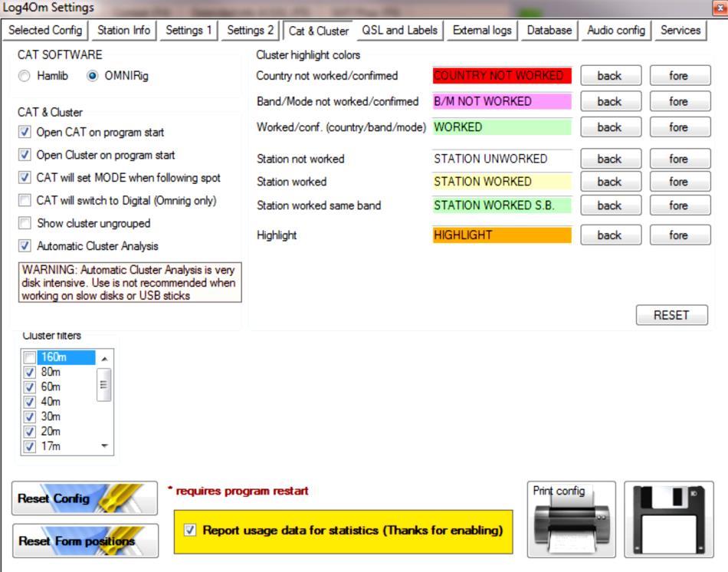Switch to the Database tab
Screen dimensions: 728x572
[549, 30]
